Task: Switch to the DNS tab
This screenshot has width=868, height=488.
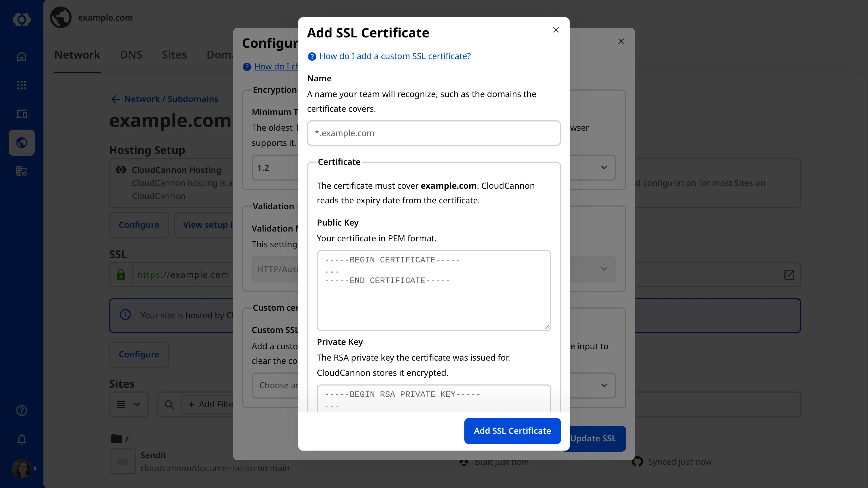Action: [x=131, y=55]
